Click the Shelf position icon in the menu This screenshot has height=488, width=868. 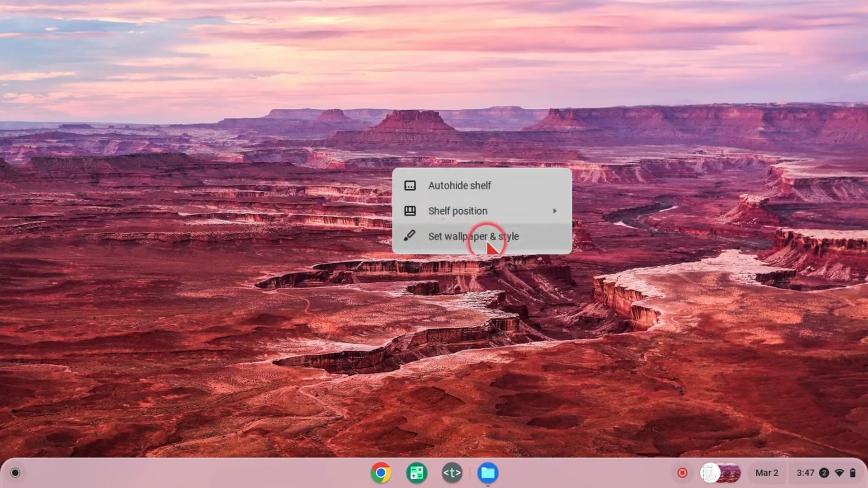tap(410, 211)
